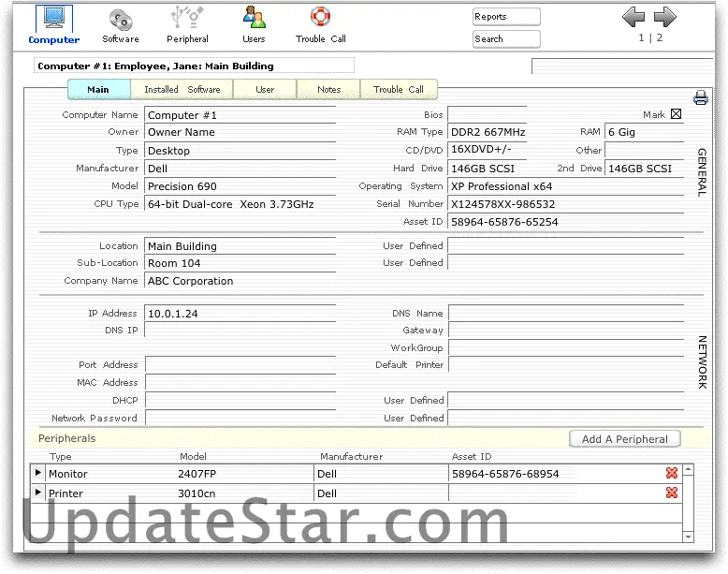Viewport: 728px width, 574px height.
Task: Click the 3010cn model cell
Action: coord(197,493)
